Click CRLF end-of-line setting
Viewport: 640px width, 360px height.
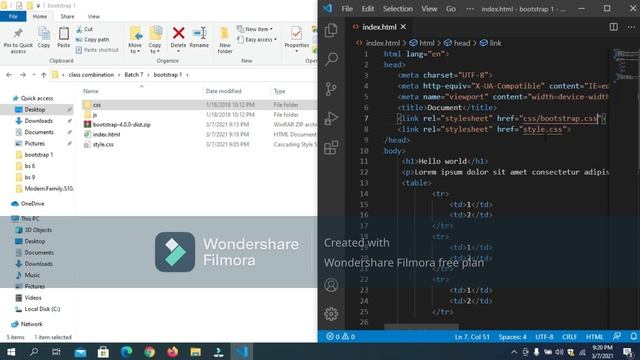(569, 337)
